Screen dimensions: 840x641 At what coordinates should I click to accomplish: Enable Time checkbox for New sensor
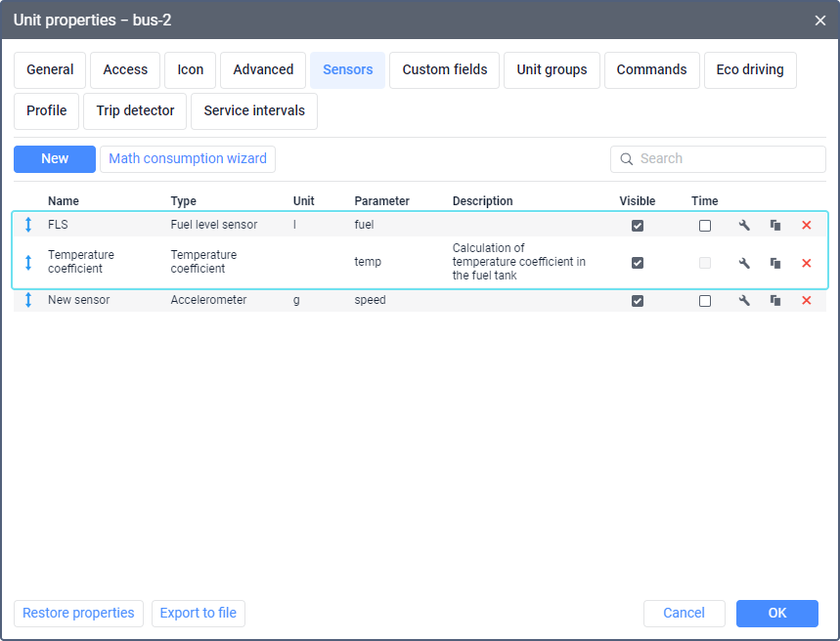(705, 301)
